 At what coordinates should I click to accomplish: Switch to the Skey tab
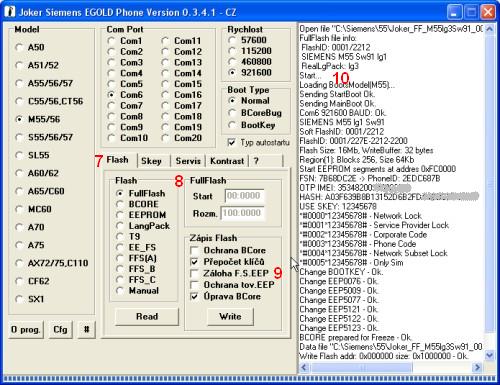tap(151, 161)
